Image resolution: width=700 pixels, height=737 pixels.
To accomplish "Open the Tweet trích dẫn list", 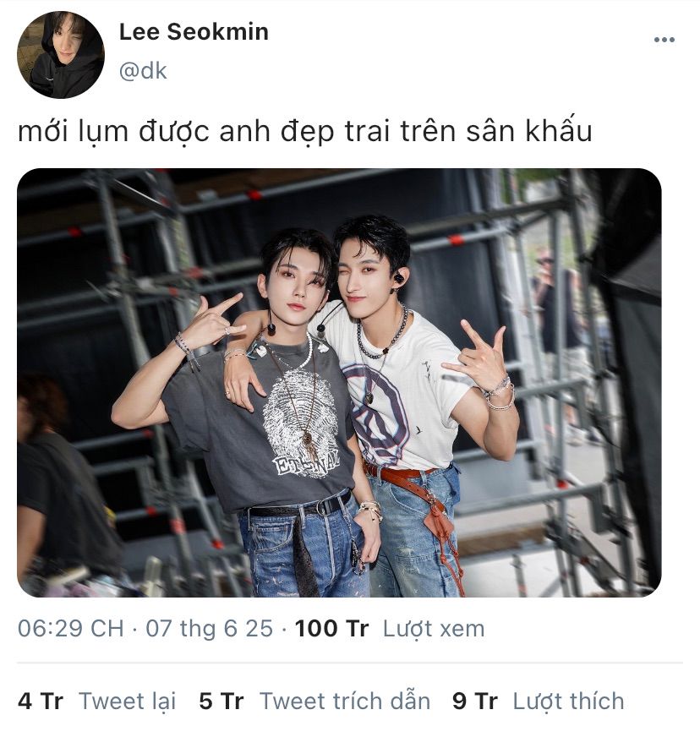I will pos(345,701).
